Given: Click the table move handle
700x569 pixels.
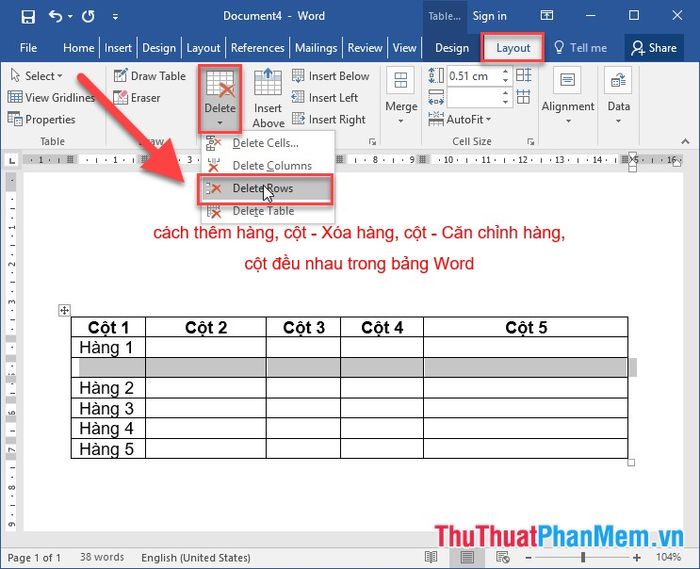Looking at the screenshot, I should 64,310.
